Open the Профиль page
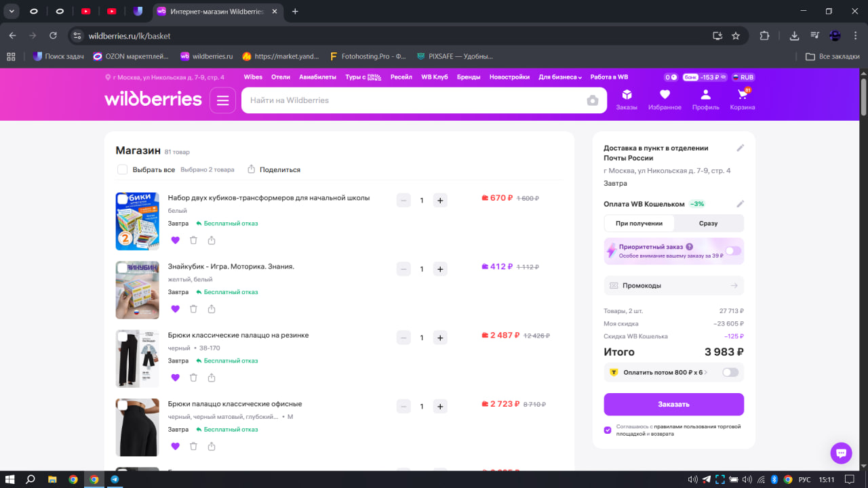 [x=706, y=100]
